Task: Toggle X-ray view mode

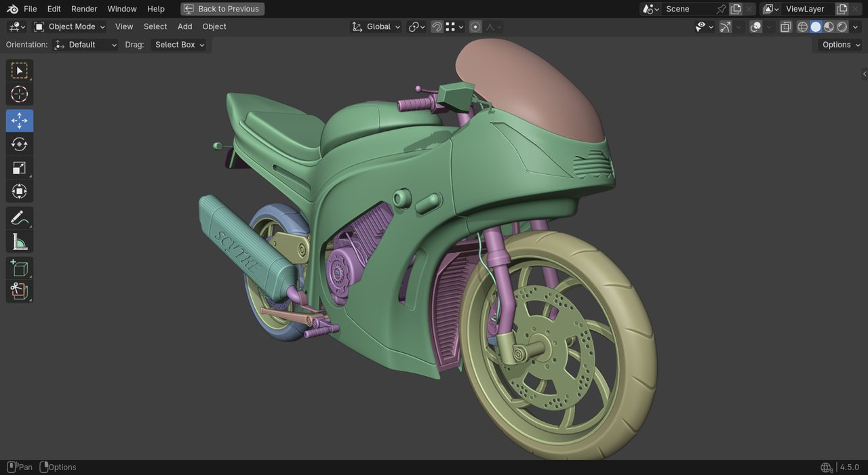Action: coord(785,27)
